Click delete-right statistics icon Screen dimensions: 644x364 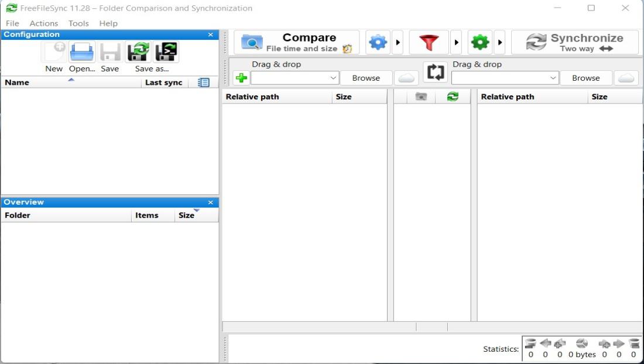click(x=633, y=344)
